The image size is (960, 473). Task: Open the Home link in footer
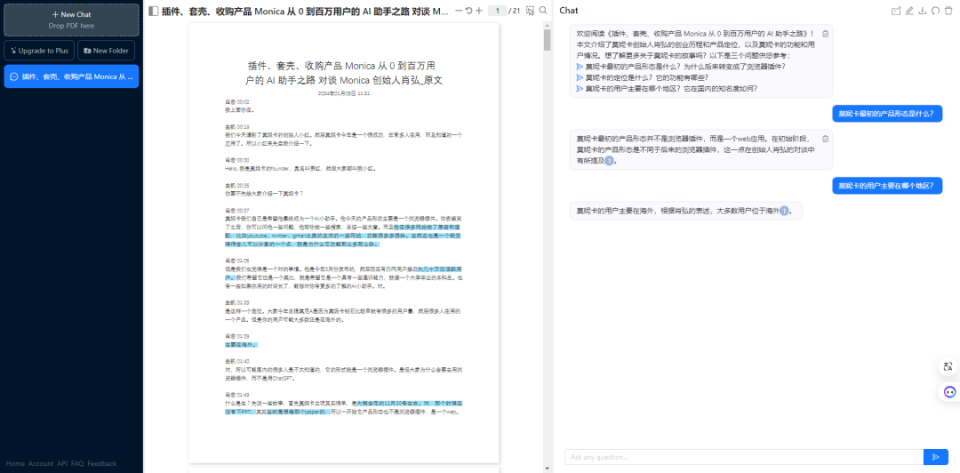point(15,464)
